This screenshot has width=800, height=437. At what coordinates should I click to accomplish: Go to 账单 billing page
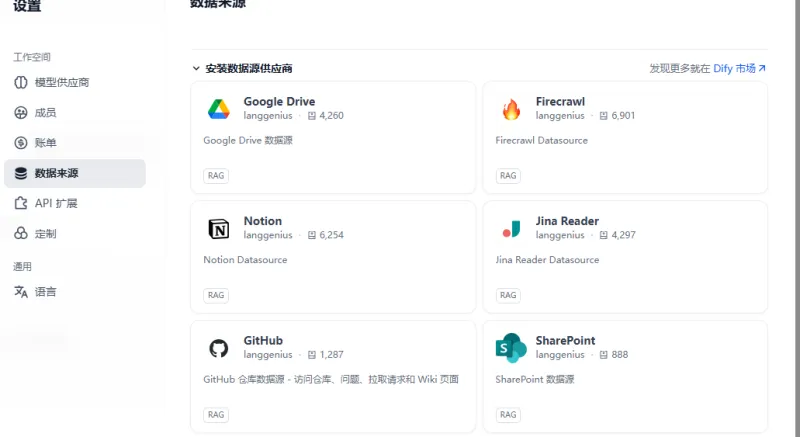point(75,143)
